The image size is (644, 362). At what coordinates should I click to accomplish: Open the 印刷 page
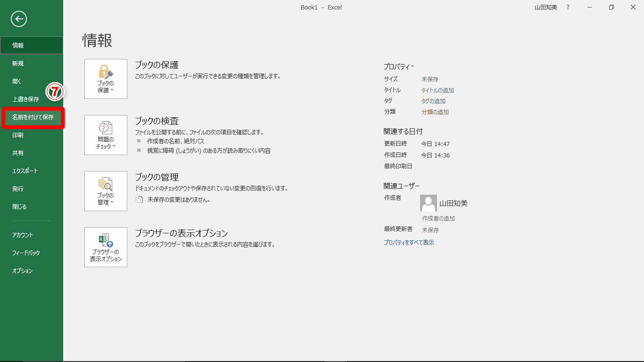click(32, 135)
